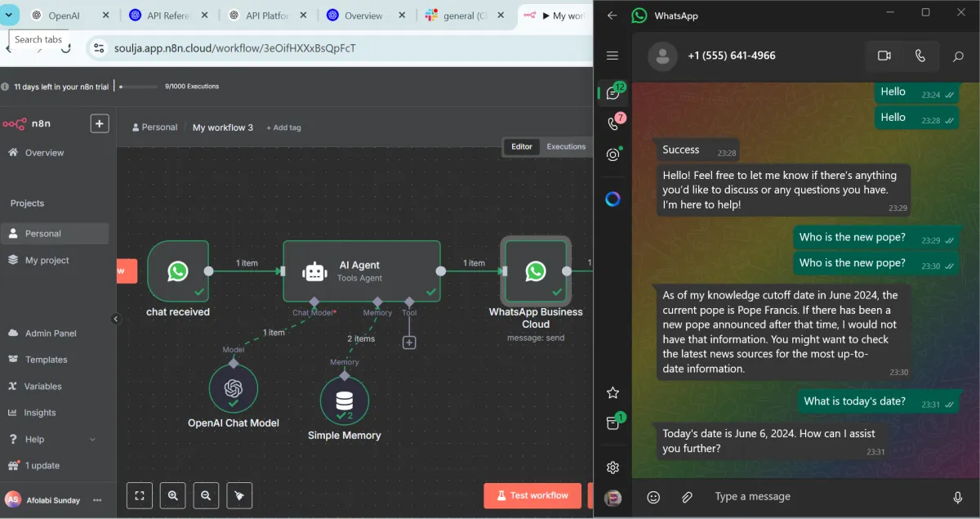Collapse the n8n sidebar

(115, 319)
